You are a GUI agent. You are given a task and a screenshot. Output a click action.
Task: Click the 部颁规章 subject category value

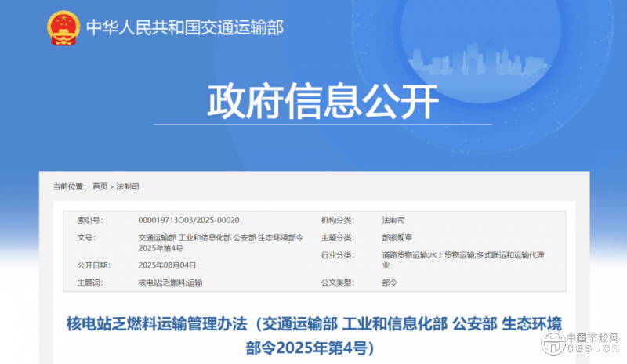[x=397, y=237]
